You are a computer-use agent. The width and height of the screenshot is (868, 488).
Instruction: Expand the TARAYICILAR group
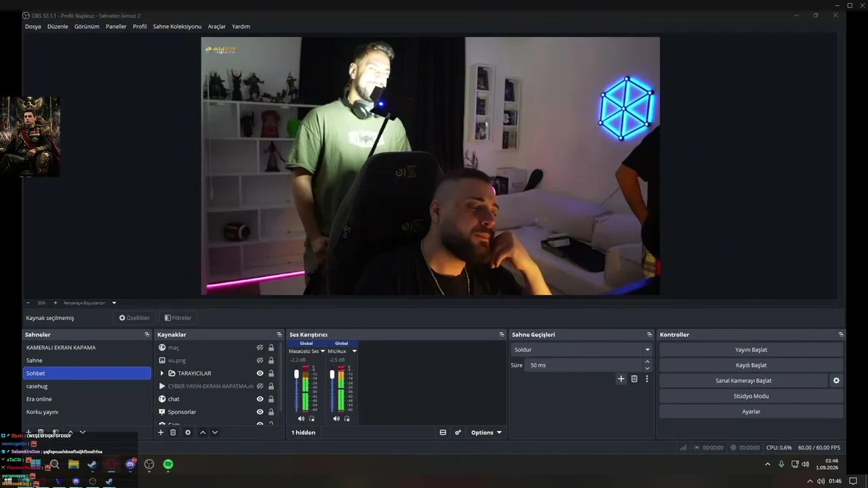(161, 373)
